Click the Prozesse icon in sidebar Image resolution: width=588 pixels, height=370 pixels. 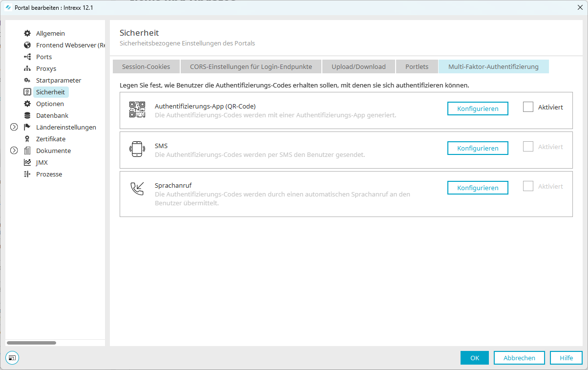27,174
